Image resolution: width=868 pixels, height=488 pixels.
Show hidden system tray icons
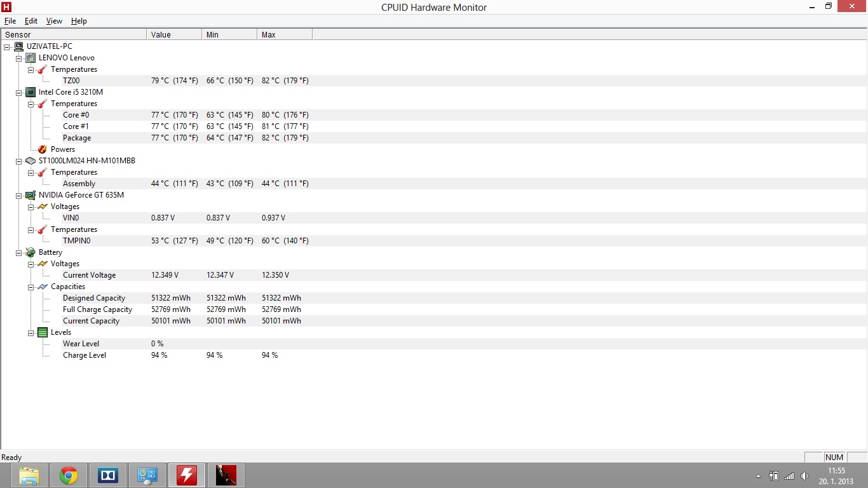pyautogui.click(x=758, y=476)
